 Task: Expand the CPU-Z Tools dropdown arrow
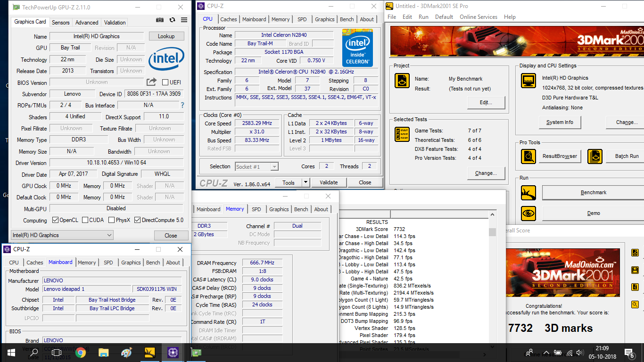click(x=305, y=182)
